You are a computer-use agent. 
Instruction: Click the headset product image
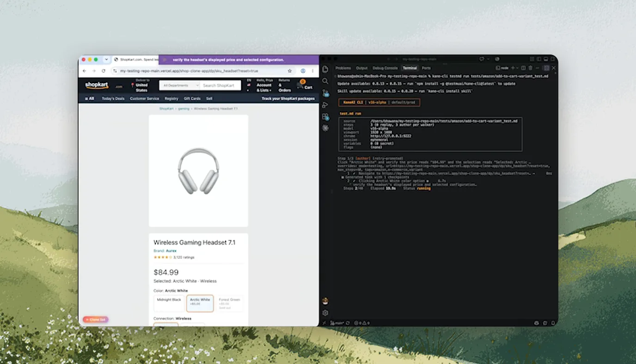[198, 170]
